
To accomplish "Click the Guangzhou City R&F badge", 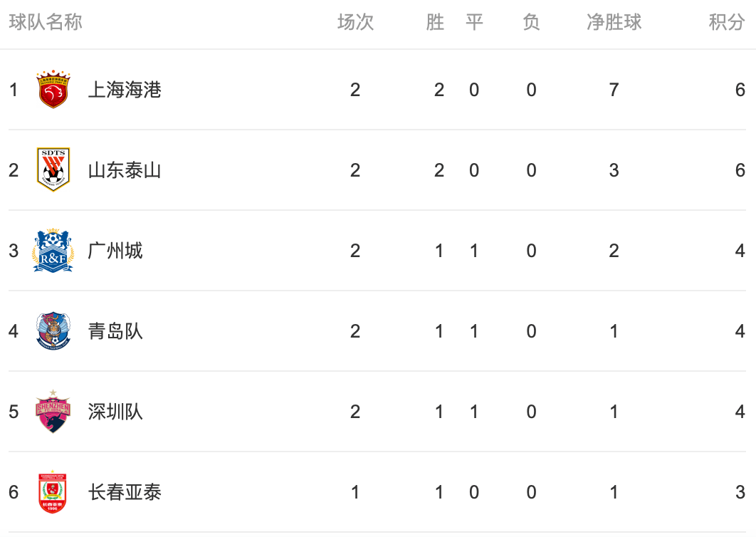I will click(x=53, y=250).
